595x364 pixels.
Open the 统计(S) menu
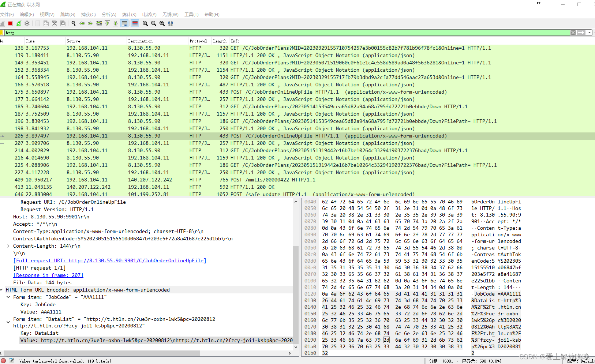pyautogui.click(x=129, y=15)
